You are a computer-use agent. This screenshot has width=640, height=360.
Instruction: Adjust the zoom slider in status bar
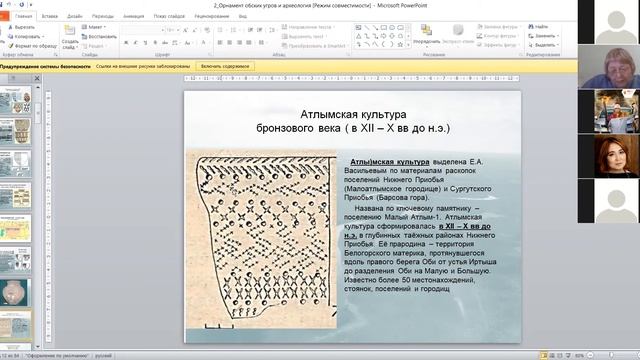[x=611, y=356]
